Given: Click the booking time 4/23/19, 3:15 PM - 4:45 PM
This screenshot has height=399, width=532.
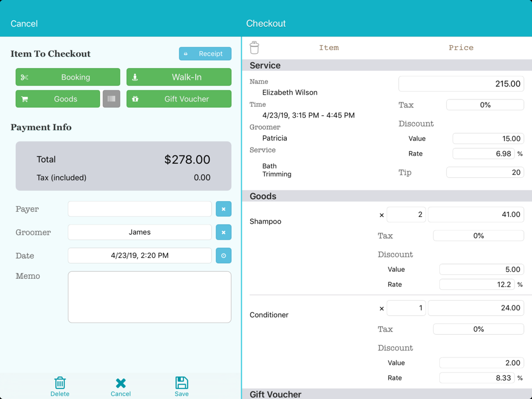Looking at the screenshot, I should (309, 115).
